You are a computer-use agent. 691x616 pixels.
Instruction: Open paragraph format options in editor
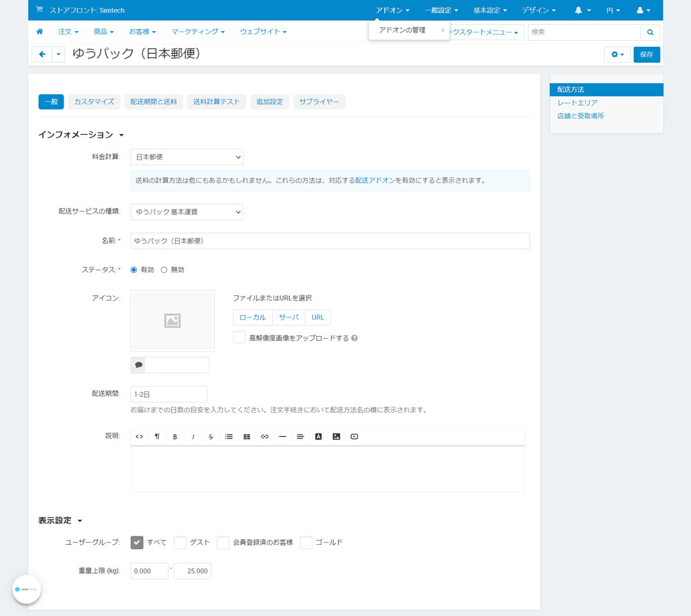pyautogui.click(x=157, y=436)
